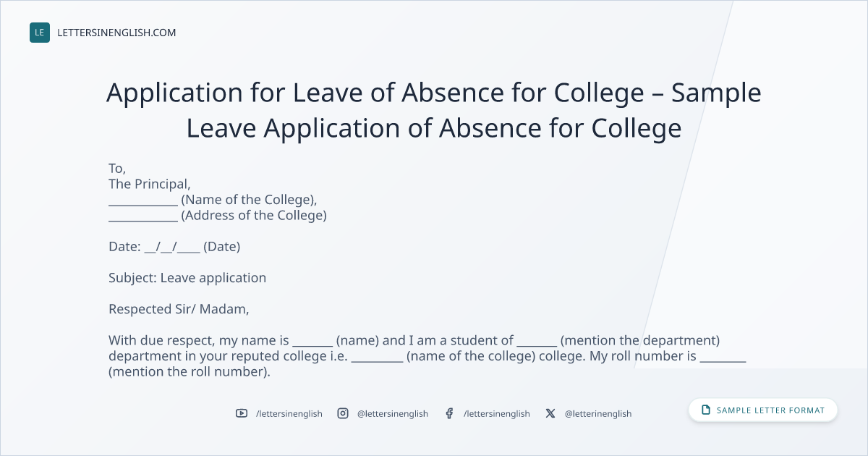Open the @letterinenglish X handle

pos(598,413)
